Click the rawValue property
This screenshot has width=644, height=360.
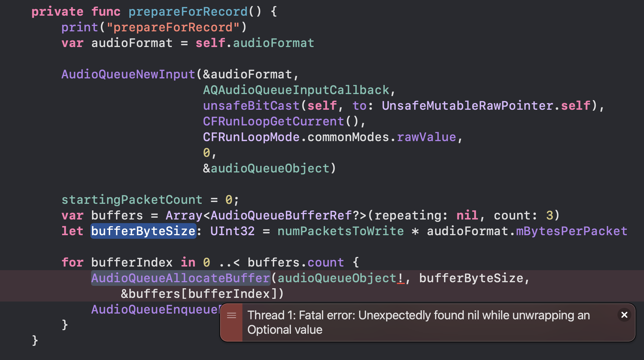tap(426, 137)
